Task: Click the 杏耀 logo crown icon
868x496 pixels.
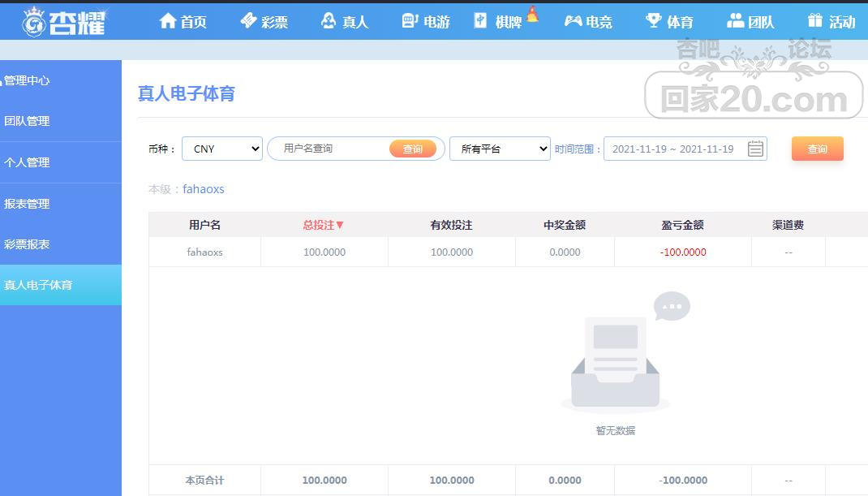Action: [x=34, y=22]
